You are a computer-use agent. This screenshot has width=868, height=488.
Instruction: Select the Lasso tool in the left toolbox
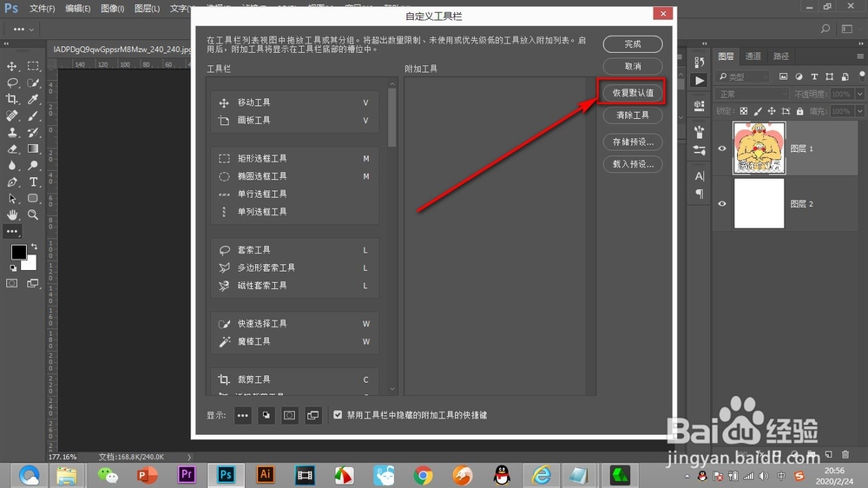[x=11, y=82]
